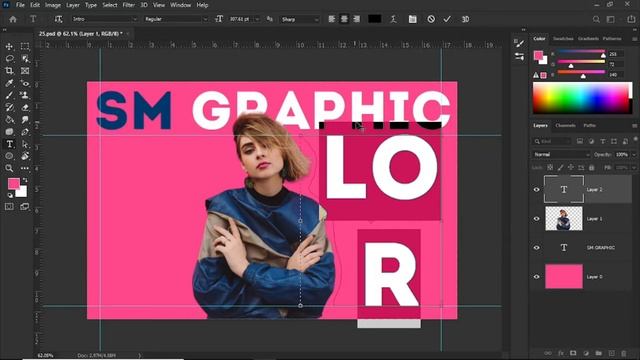Select the Horizontal Type tool

tap(9, 144)
